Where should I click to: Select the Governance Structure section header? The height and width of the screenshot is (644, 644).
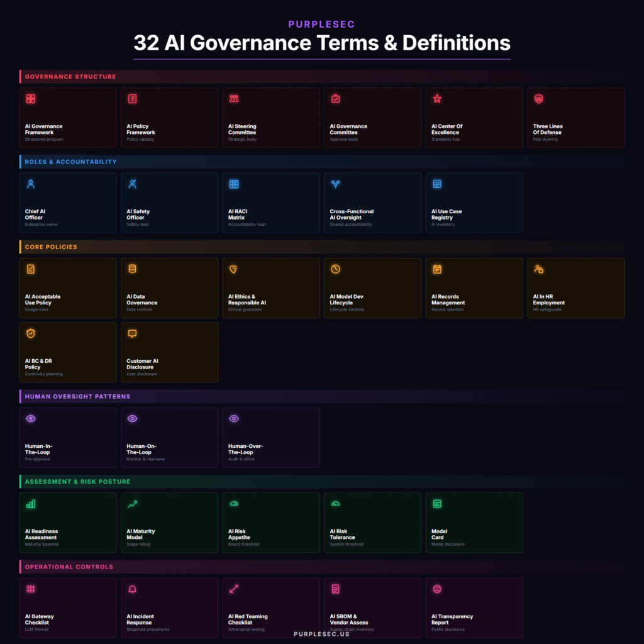coord(322,77)
